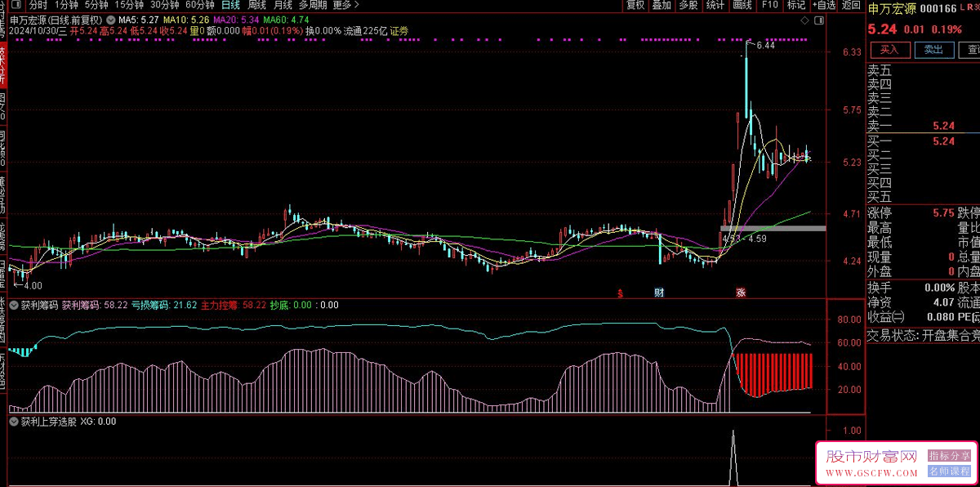
Task: Click the 财 marker on the chart
Action: click(659, 293)
